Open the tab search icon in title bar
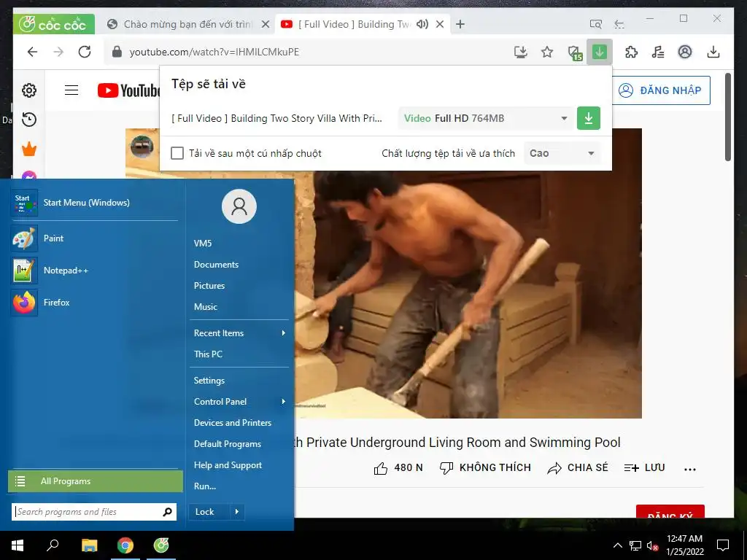This screenshot has height=560, width=747. (x=595, y=24)
